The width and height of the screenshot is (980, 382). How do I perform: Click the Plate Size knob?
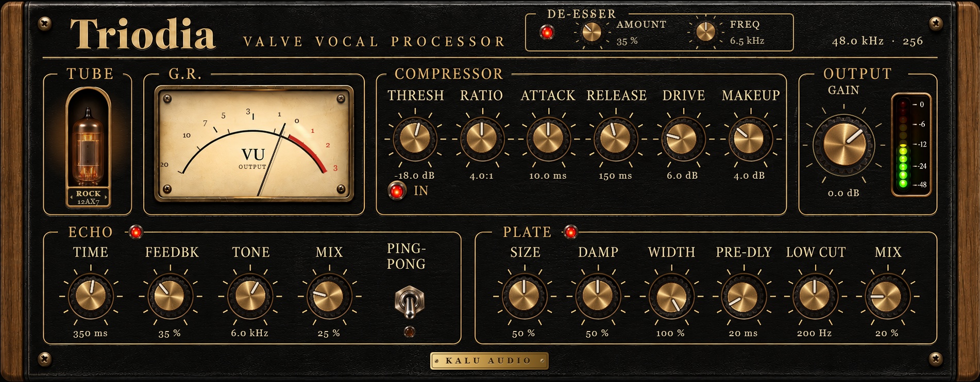pyautogui.click(x=525, y=296)
